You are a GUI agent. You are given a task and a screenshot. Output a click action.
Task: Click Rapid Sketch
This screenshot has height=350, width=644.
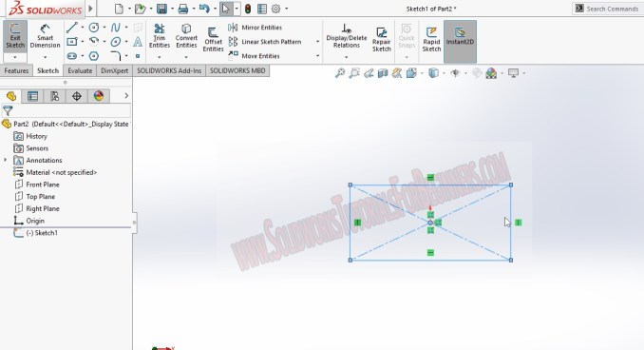point(431,40)
